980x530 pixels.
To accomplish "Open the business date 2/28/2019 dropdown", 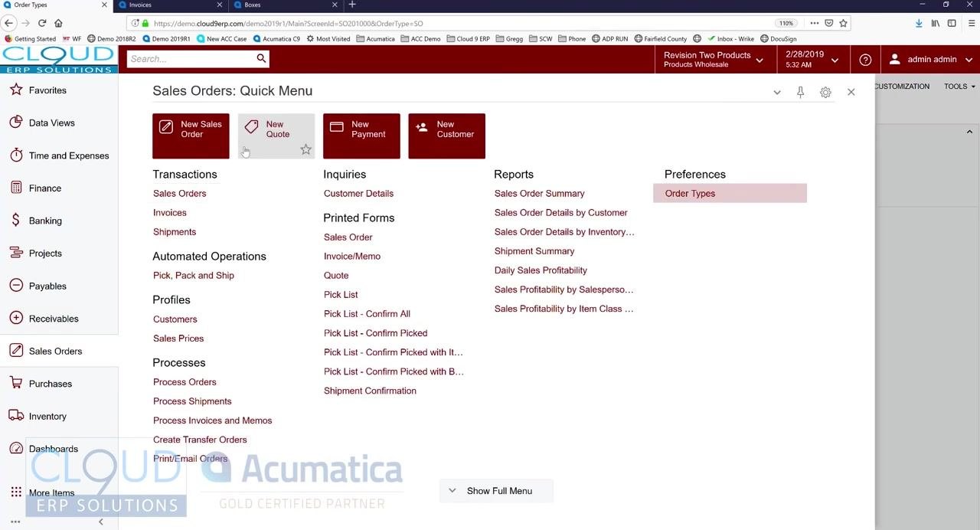I will [x=812, y=60].
